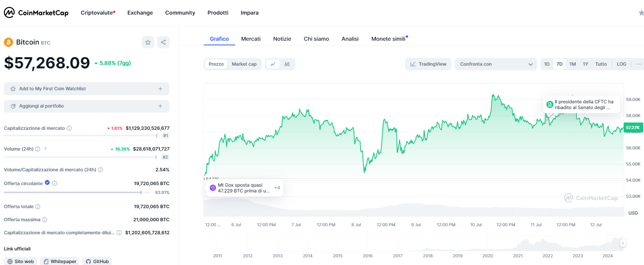Click the #2 volume rank badge
The height and width of the screenshot is (265, 644).
point(165,157)
